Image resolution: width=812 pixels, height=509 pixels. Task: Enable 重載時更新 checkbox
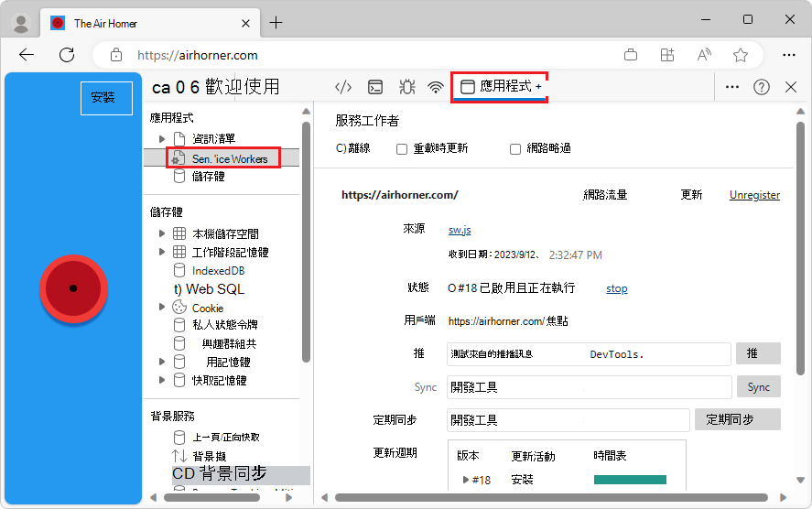click(x=402, y=149)
